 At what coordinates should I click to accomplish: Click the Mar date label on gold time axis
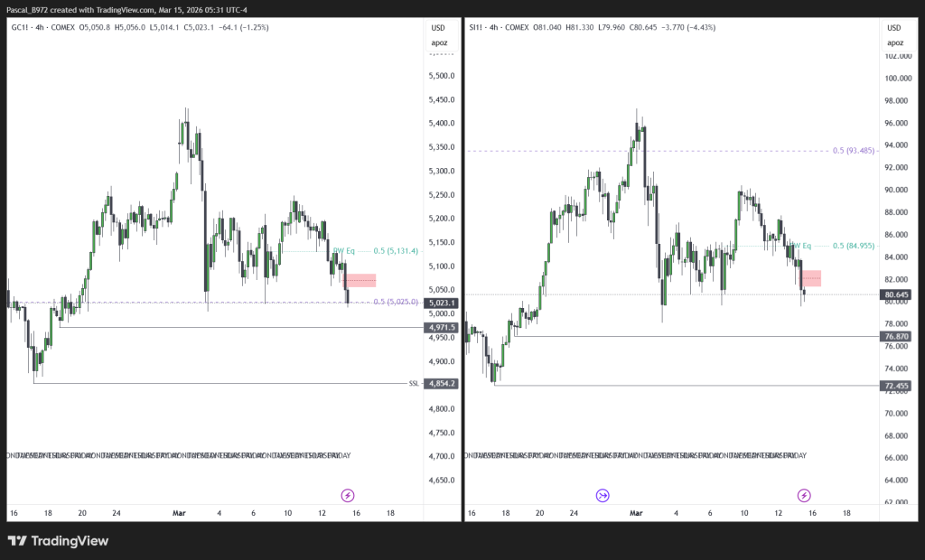point(180,513)
